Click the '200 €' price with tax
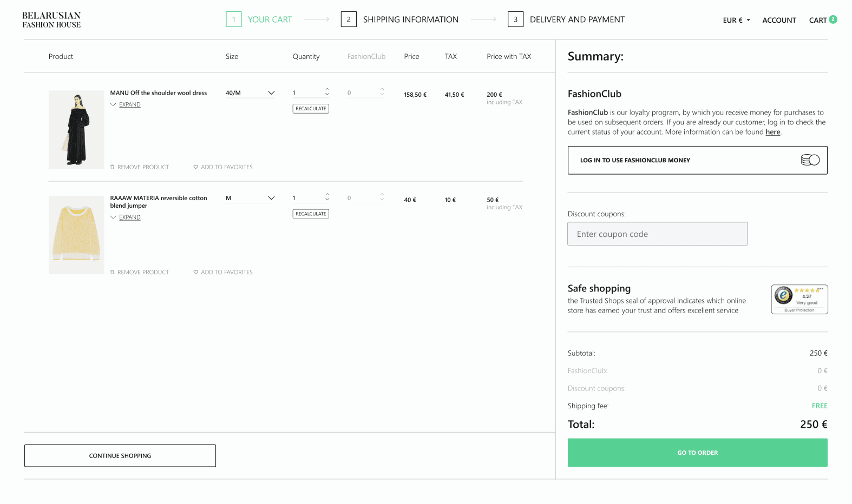 tap(494, 95)
